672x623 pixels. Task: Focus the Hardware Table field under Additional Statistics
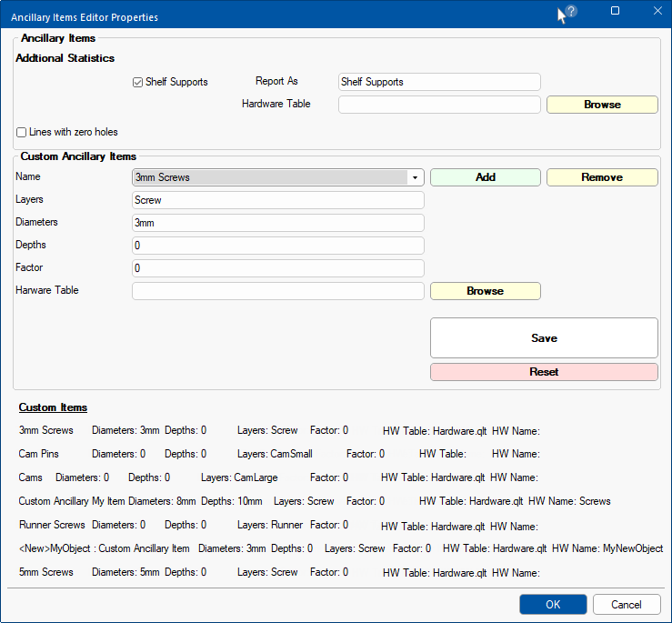pos(438,105)
